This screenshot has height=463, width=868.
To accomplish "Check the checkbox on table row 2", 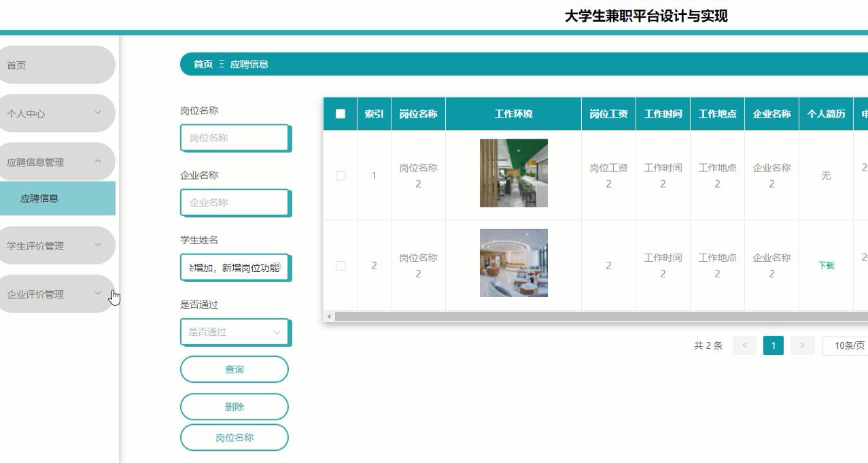I will tap(340, 266).
